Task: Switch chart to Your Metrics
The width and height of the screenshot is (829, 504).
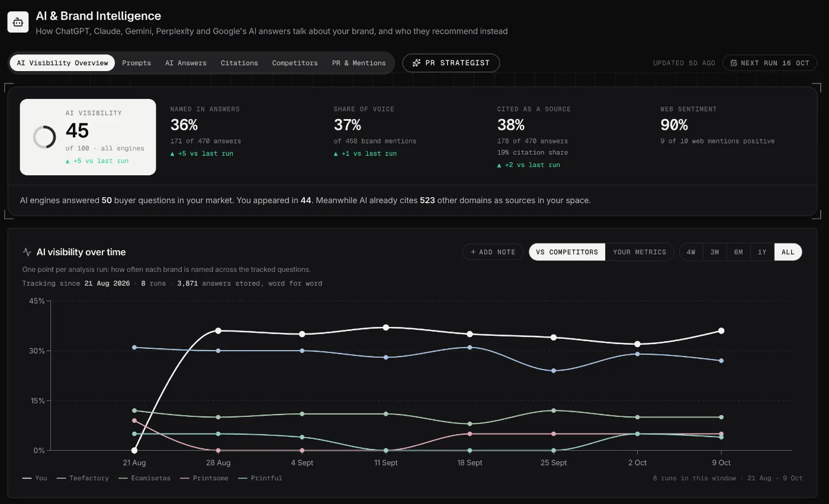Action: coord(640,252)
